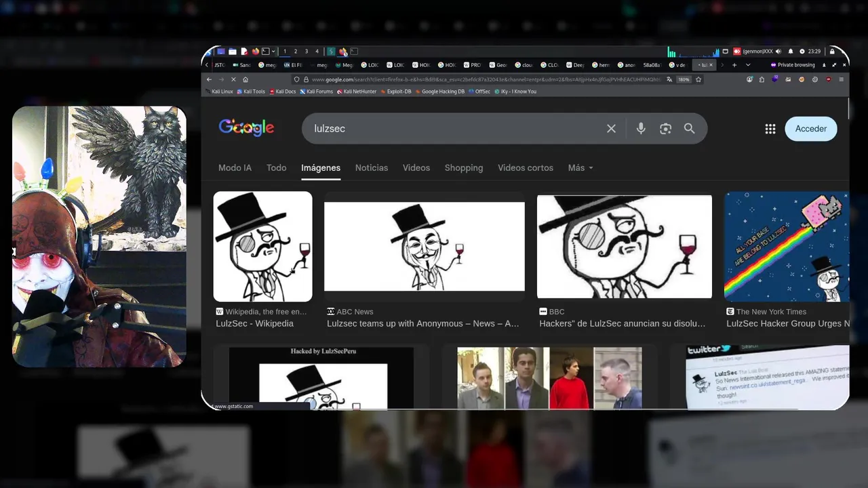868x488 pixels.
Task: Open the OffSec bookmark
Action: (479, 91)
